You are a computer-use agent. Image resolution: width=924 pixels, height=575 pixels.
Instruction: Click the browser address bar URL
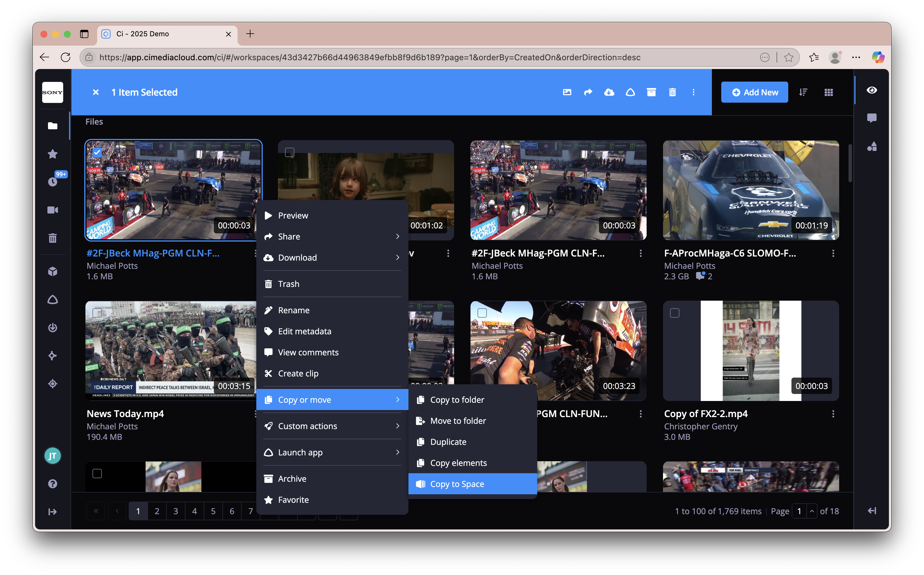point(370,57)
